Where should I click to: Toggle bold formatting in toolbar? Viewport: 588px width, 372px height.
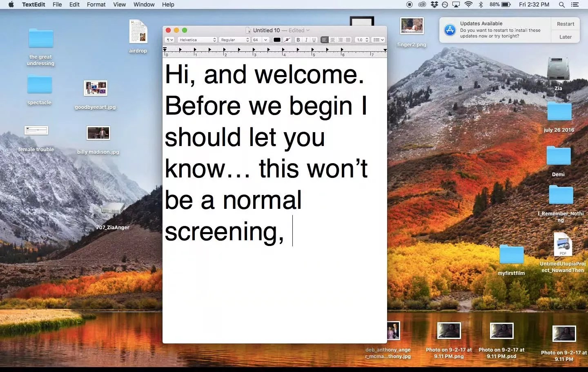[x=298, y=40]
